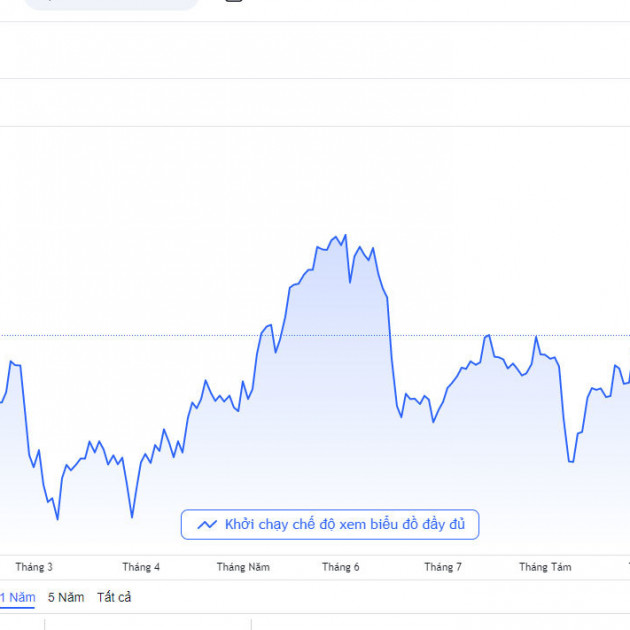Click the small icon beside the top search pill
Screen dimensions: 630x630
[233, 1]
